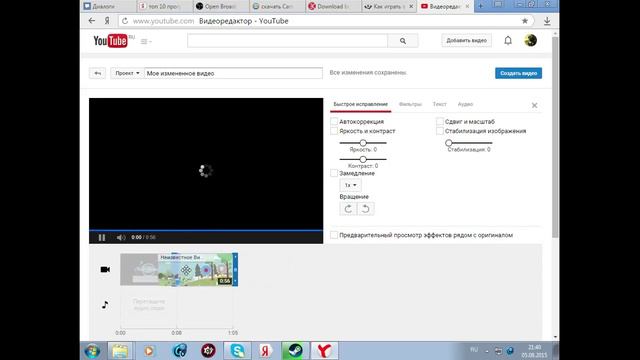Open the 1x slow-motion speed dropdown

(350, 185)
